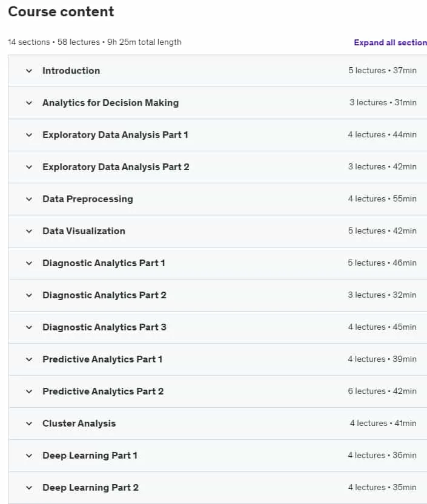Expand the Introduction section chevron
Screen dimensions: 427x504
[x=29, y=71]
